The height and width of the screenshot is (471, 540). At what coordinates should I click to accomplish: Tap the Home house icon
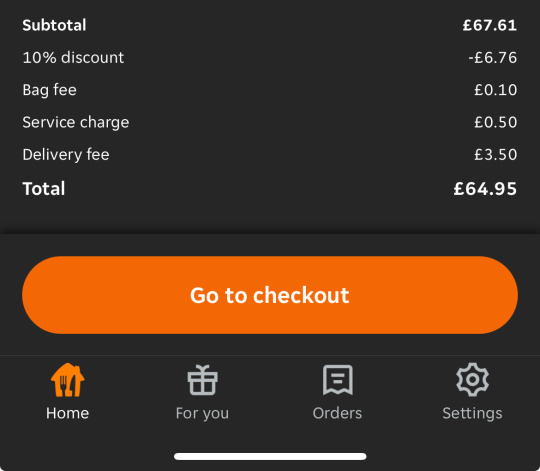tap(68, 380)
